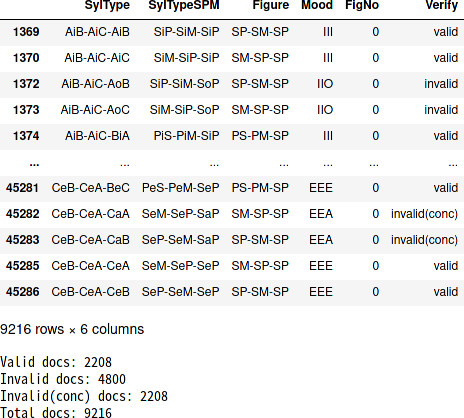The height and width of the screenshot is (418, 464).
Task: Click the Verify column header
Action: tap(442, 5)
